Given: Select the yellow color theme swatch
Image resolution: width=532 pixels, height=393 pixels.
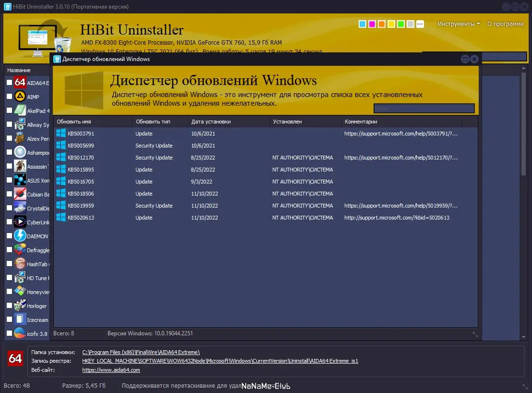Looking at the screenshot, I should pos(391,24).
